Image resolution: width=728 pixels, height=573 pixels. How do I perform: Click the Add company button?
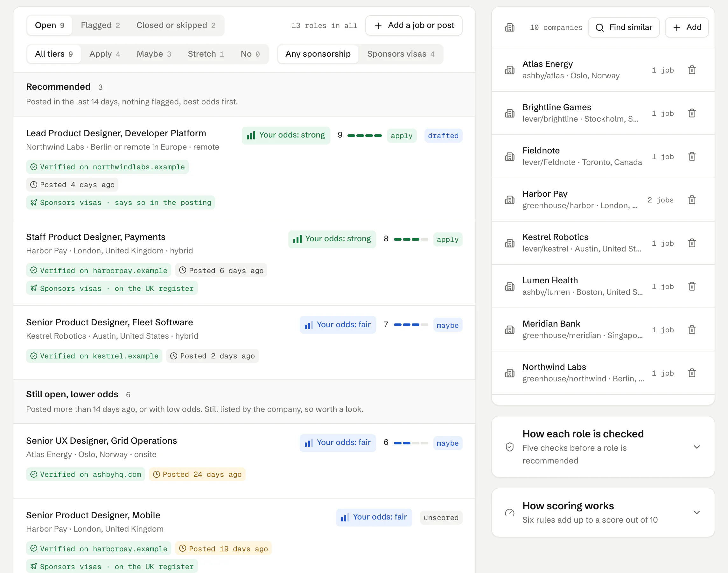pyautogui.click(x=686, y=27)
